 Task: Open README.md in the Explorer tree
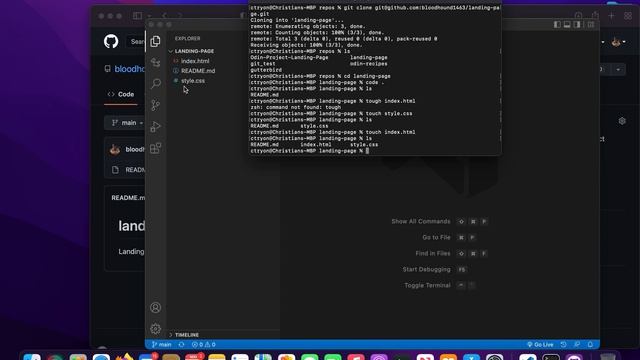pyautogui.click(x=198, y=71)
